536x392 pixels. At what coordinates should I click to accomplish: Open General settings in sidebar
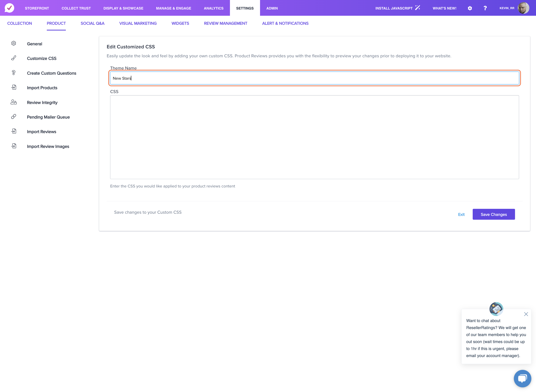(x=35, y=44)
